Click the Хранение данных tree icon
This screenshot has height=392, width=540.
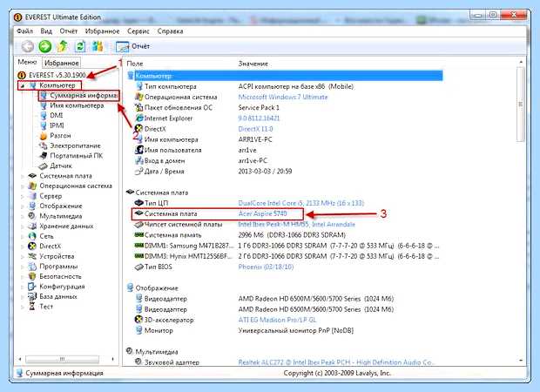point(32,226)
